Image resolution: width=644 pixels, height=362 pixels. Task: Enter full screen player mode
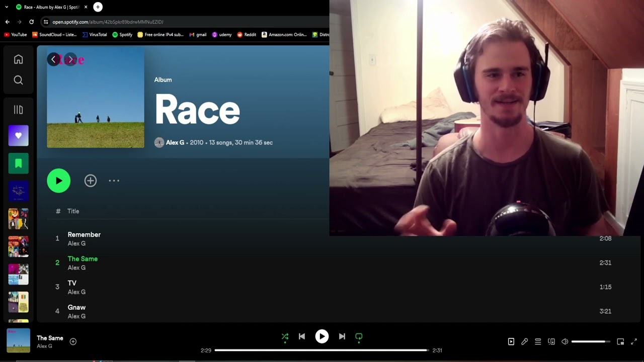coord(634,341)
